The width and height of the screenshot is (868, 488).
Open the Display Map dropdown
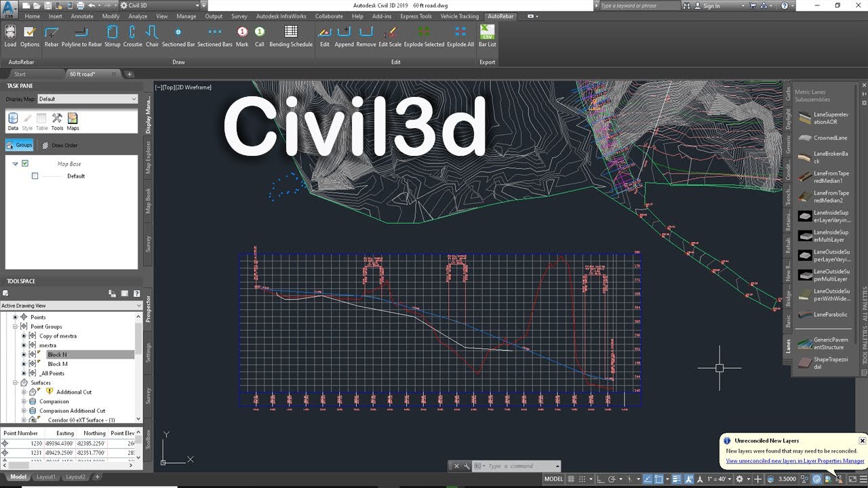tap(88, 99)
